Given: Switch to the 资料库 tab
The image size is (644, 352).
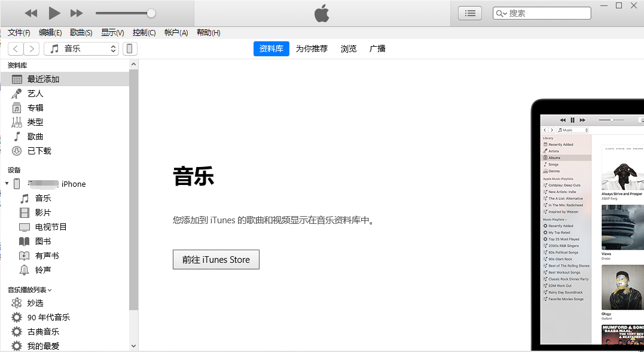Looking at the screenshot, I should coord(271,48).
